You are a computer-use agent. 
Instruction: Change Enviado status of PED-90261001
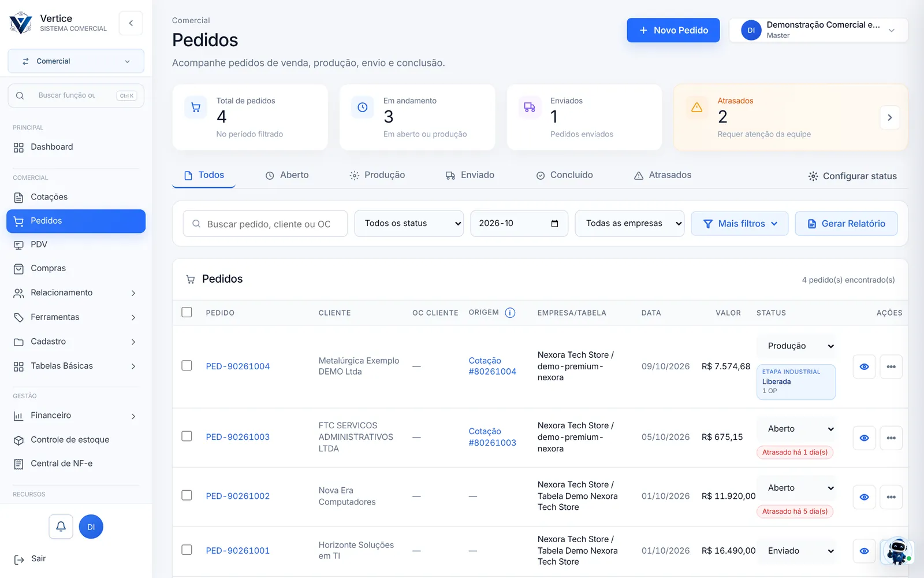coord(796,551)
